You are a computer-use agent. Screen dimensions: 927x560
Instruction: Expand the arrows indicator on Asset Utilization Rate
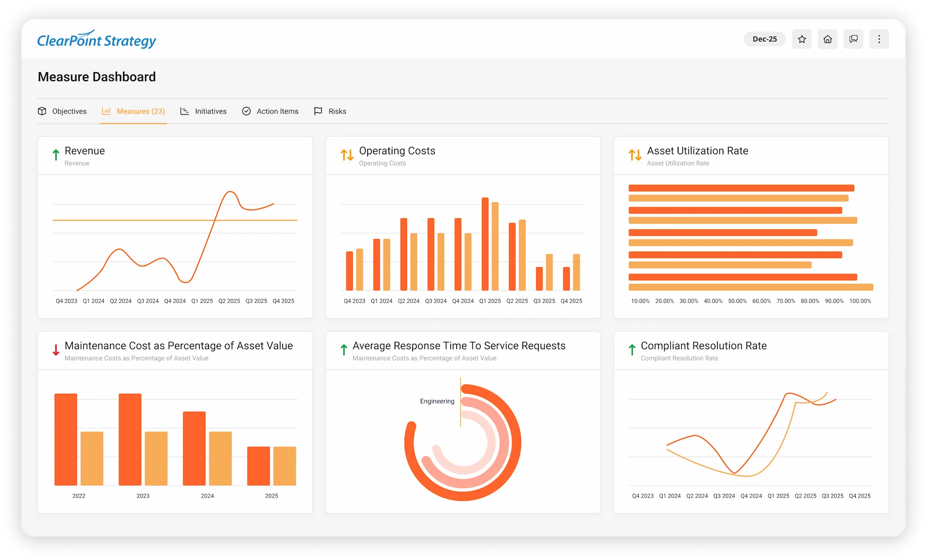[635, 155]
